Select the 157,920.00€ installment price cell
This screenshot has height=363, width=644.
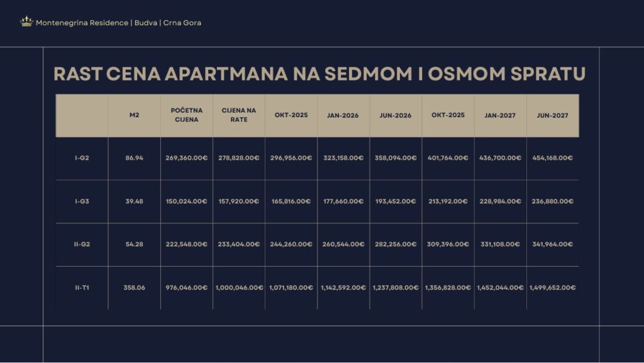pyautogui.click(x=239, y=201)
